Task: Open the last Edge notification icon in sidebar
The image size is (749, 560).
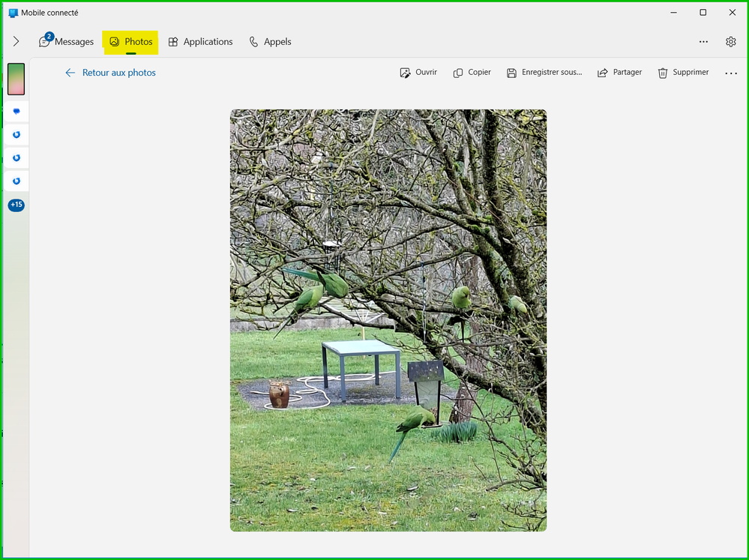Action: [16, 181]
